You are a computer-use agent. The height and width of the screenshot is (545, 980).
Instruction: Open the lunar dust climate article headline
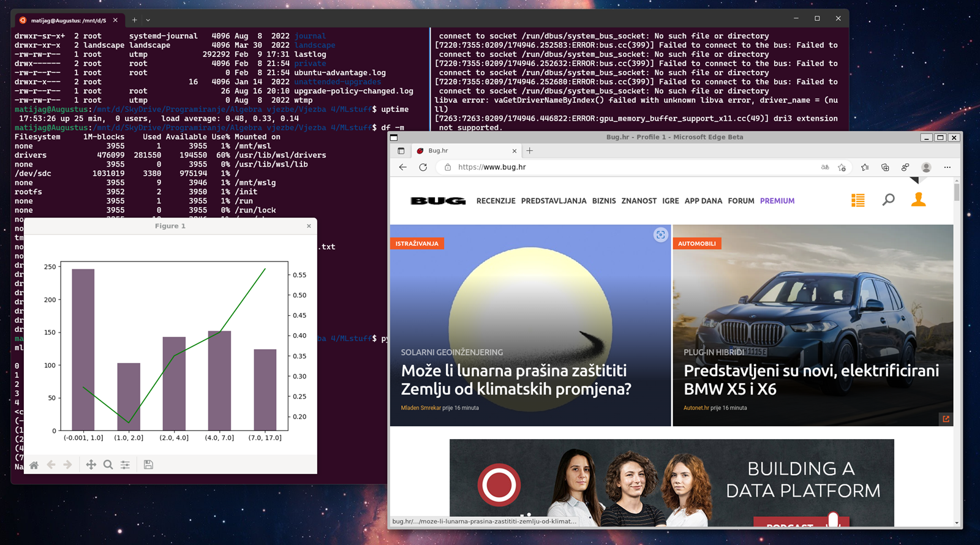tap(516, 380)
